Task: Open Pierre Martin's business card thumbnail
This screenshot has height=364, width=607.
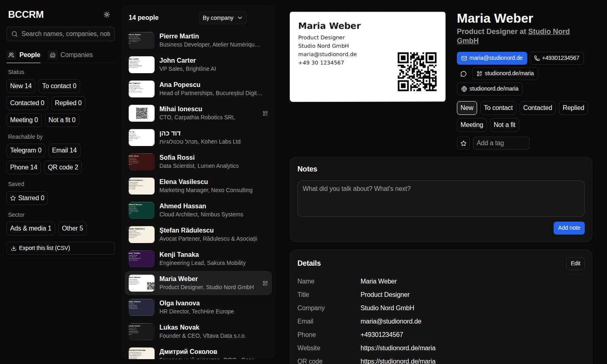Action: coord(142,40)
